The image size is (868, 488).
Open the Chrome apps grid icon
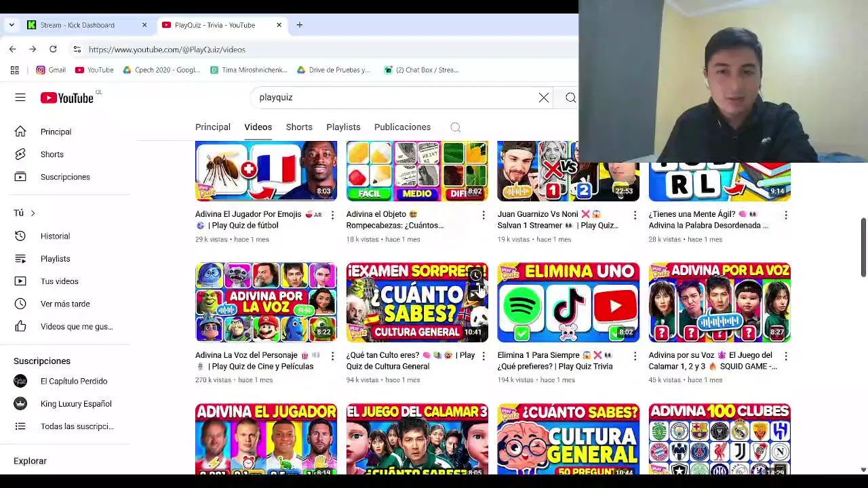coord(15,70)
